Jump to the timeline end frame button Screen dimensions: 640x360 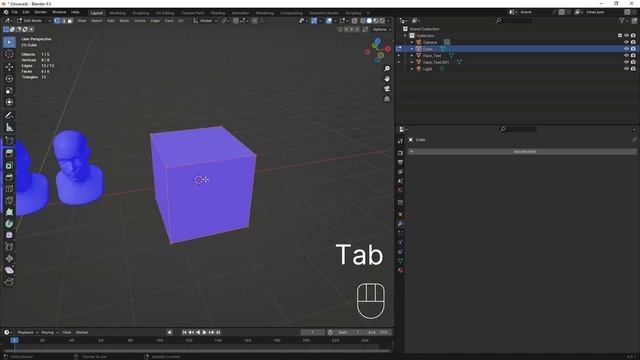[218, 332]
